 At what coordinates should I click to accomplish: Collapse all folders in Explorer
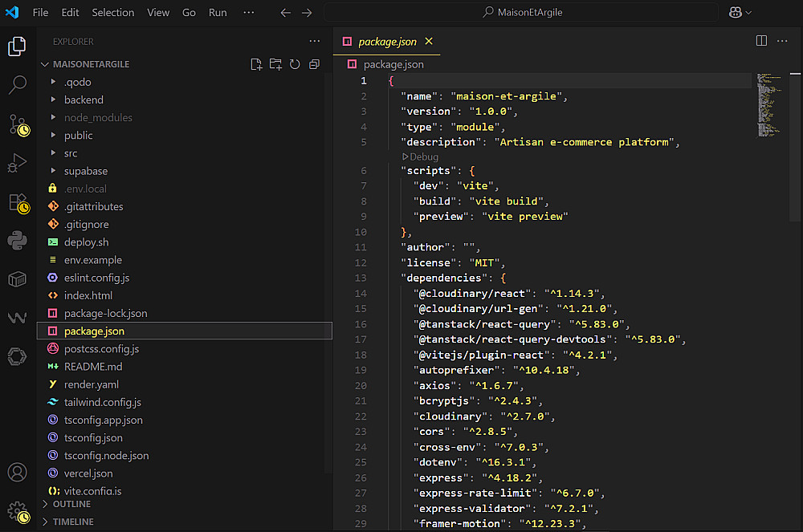tap(314, 64)
